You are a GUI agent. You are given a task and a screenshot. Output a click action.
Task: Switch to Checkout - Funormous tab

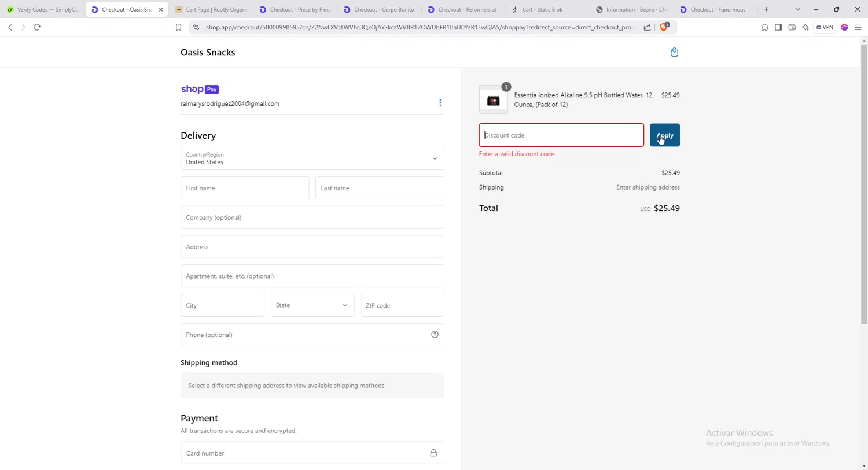coord(715,9)
